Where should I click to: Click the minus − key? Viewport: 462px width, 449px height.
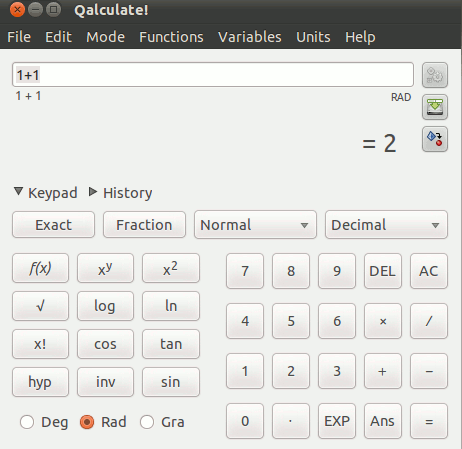[429, 371]
